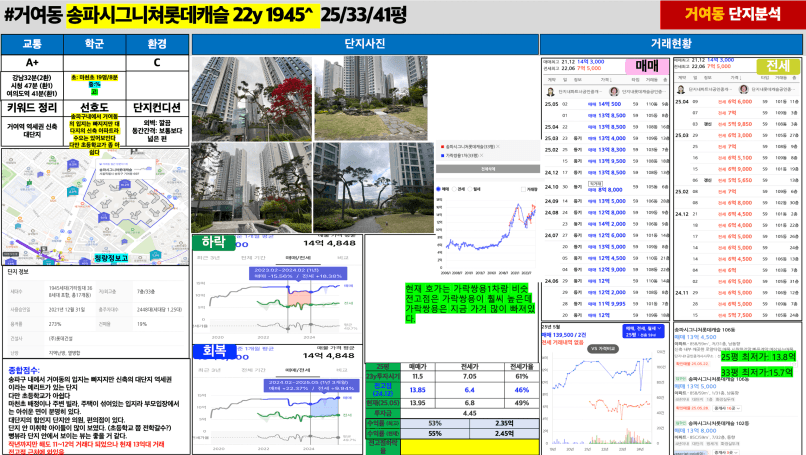The height and width of the screenshot is (455, 806).
Task: Expand the 중개사 16곳 dropdown
Action: tap(727, 408)
